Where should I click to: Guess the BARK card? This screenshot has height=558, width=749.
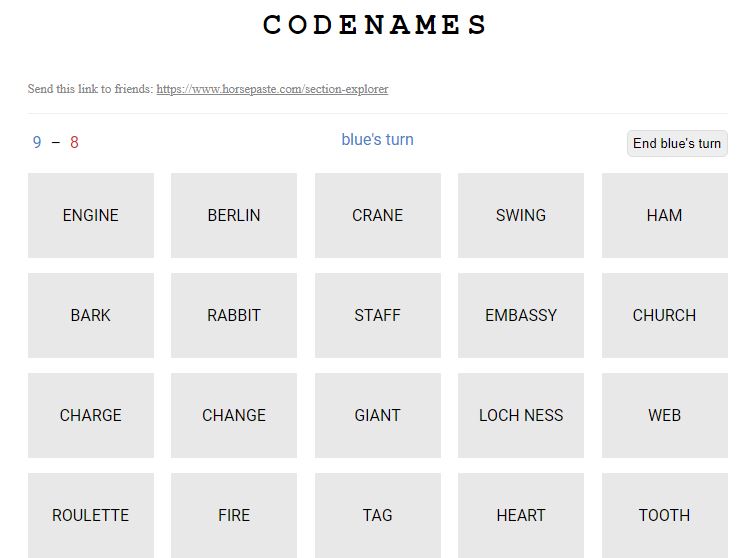pyautogui.click(x=91, y=315)
